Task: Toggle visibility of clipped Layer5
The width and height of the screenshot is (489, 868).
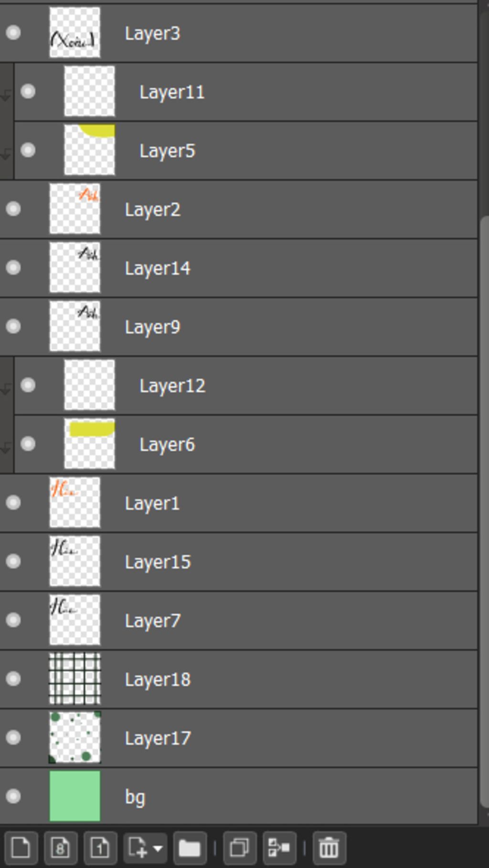Action: click(28, 150)
